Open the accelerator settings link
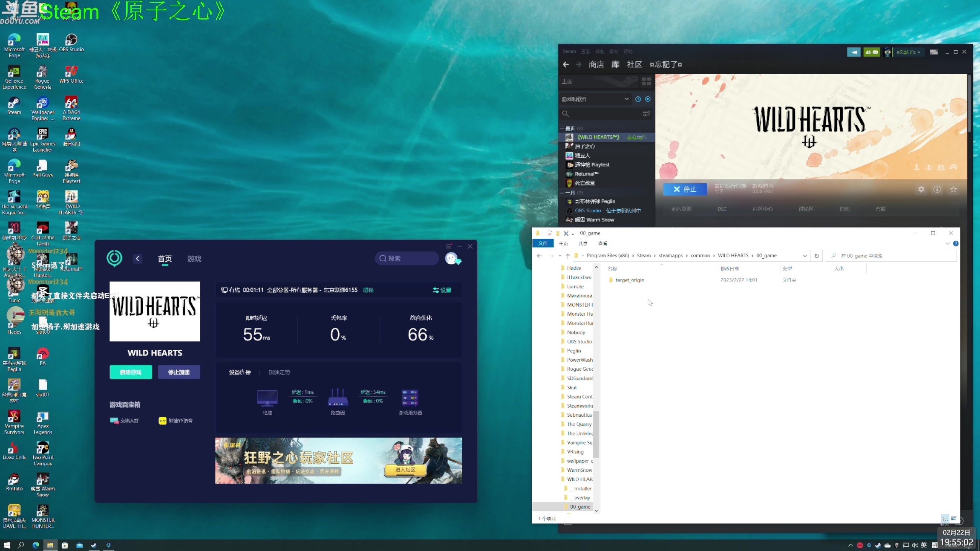Image resolution: width=980 pixels, height=551 pixels. [x=442, y=290]
